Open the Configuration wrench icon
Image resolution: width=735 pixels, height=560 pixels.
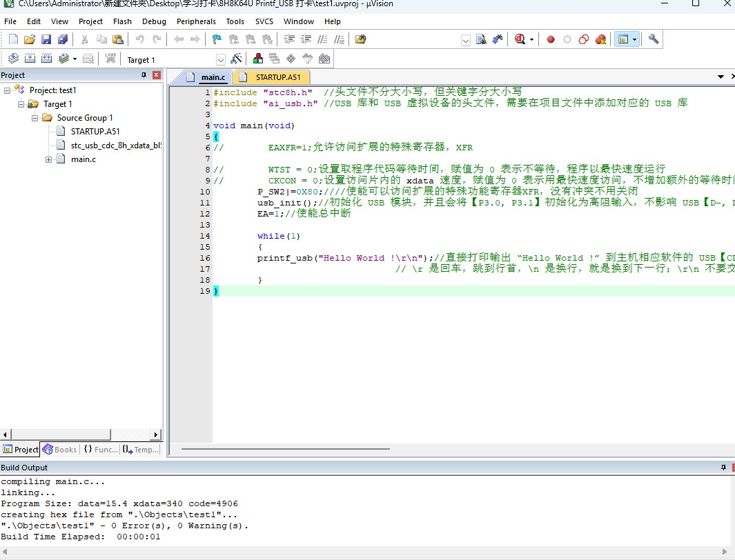click(654, 39)
